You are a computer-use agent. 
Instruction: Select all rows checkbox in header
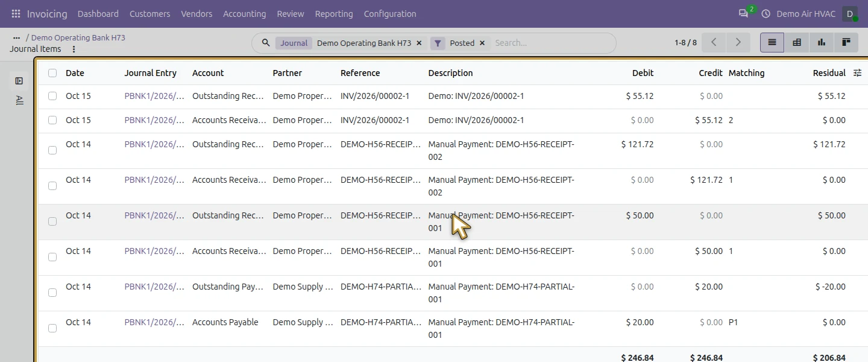[52, 73]
